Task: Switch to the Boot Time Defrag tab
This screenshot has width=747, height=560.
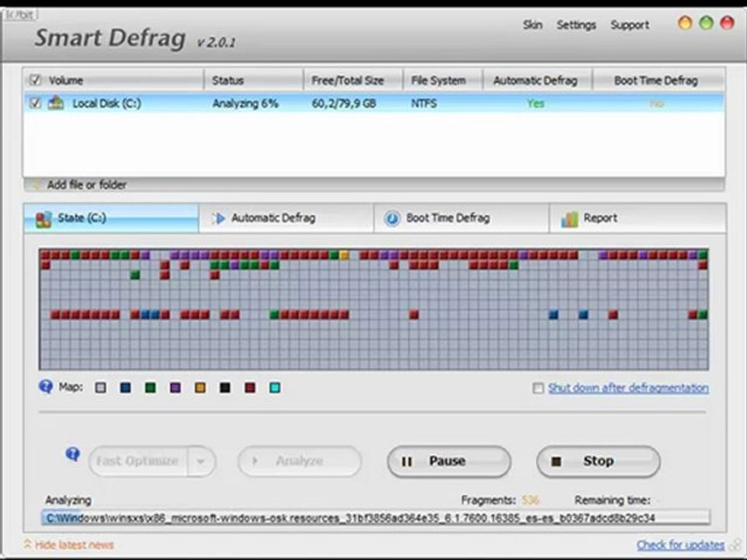Action: coord(461,218)
